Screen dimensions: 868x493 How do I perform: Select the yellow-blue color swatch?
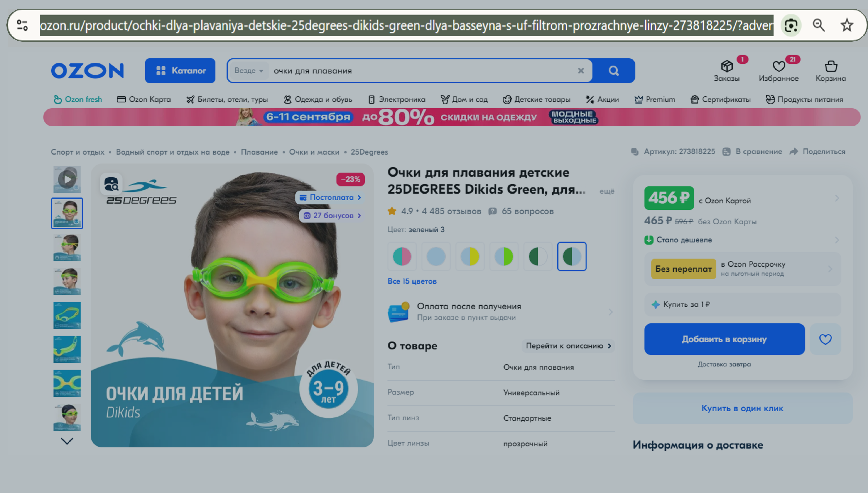(470, 256)
